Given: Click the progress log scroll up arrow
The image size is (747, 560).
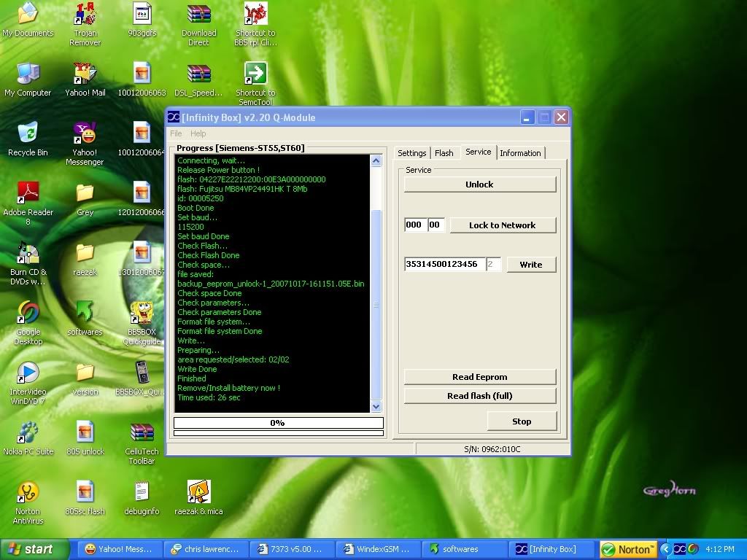Looking at the screenshot, I should 376,161.
